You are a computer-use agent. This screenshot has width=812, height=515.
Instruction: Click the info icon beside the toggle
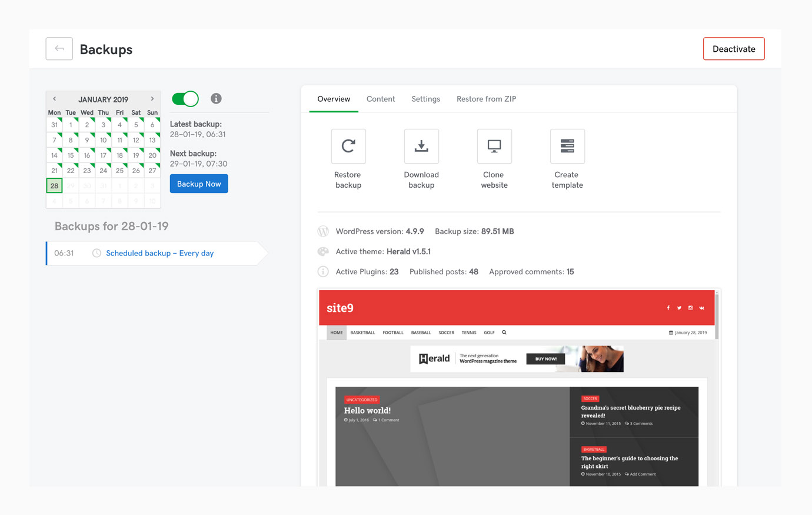pyautogui.click(x=216, y=98)
